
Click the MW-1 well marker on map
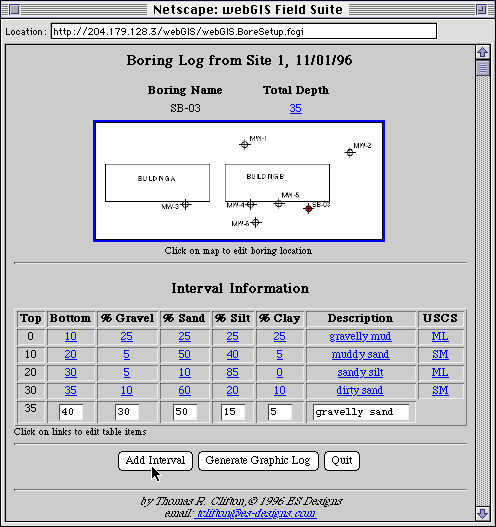click(x=245, y=145)
